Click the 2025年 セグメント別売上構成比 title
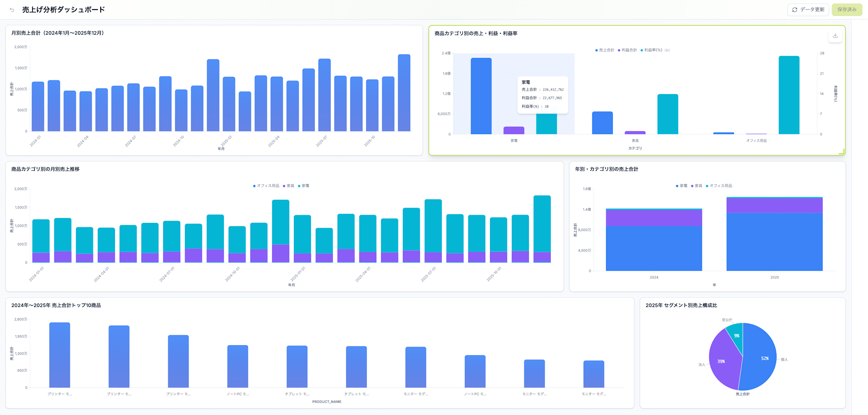Viewport: 868px width, 415px height. point(681,305)
